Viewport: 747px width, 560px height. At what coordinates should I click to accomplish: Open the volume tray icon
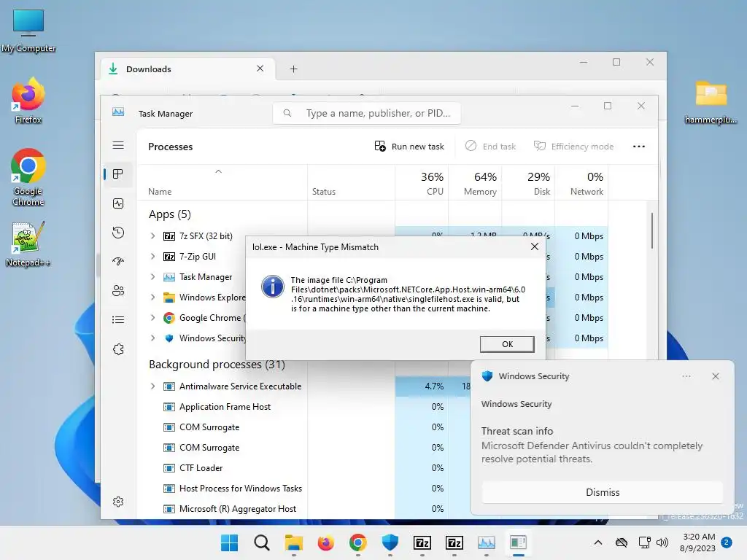662,542
